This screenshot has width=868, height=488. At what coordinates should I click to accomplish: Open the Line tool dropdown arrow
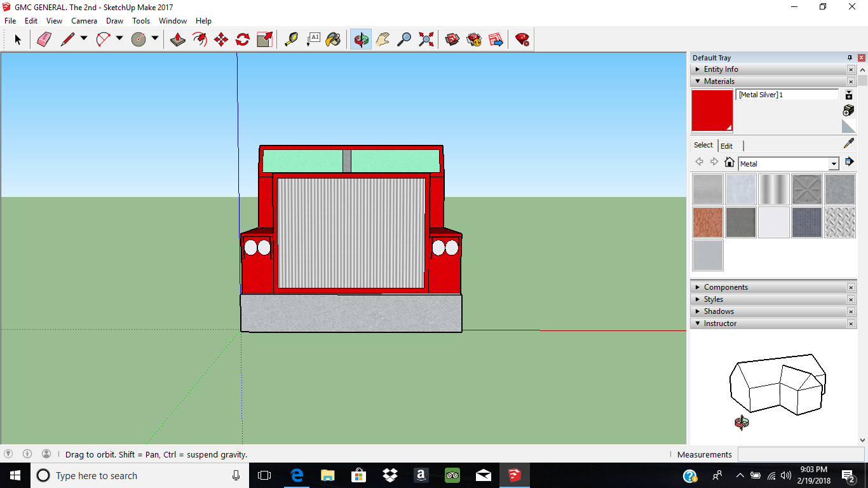(84, 39)
